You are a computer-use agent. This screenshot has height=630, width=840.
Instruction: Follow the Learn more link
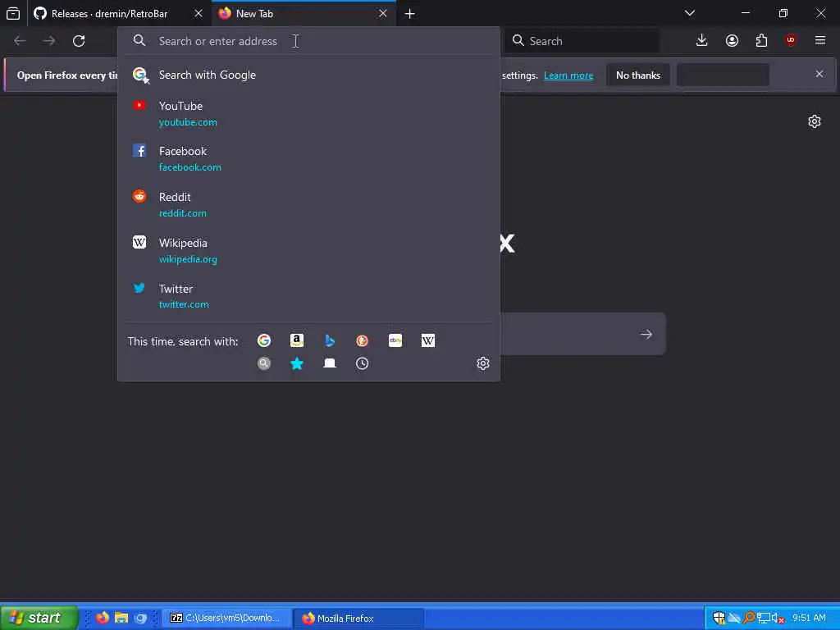pyautogui.click(x=568, y=75)
